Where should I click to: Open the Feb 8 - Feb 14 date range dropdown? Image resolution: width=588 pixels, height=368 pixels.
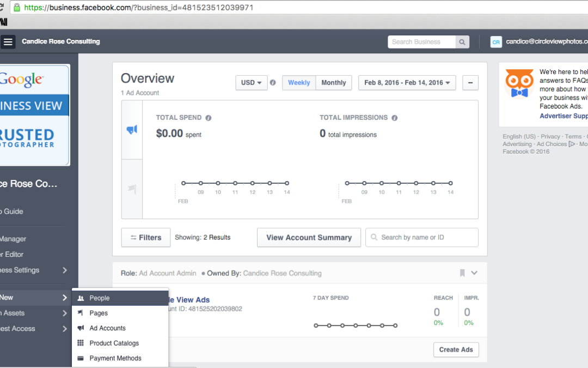[x=407, y=83]
